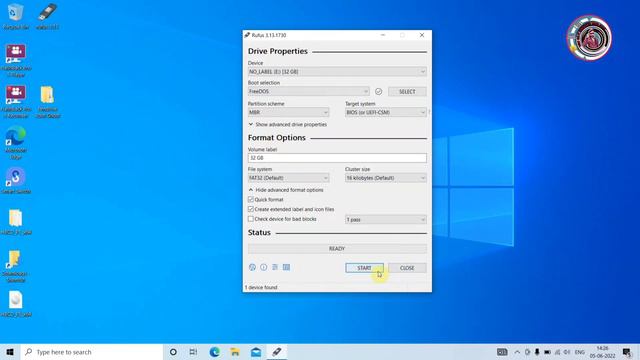Minimize the Rufus window
640x360 pixels.
point(383,35)
